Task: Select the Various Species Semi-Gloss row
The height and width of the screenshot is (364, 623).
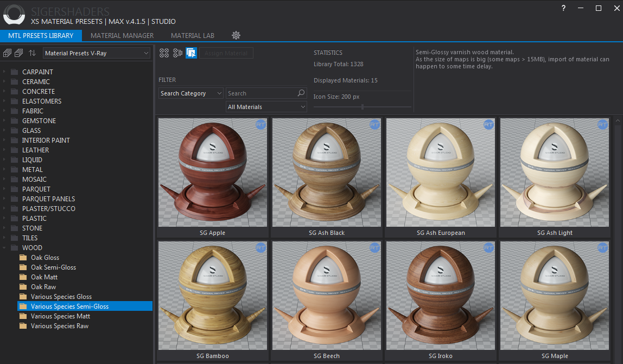Action: click(85, 306)
